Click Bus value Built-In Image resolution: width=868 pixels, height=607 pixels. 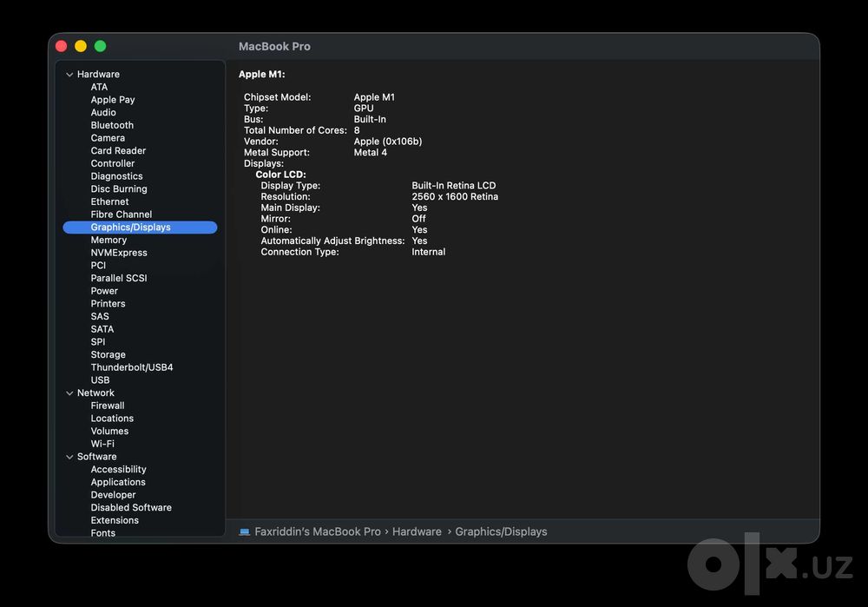click(x=370, y=119)
